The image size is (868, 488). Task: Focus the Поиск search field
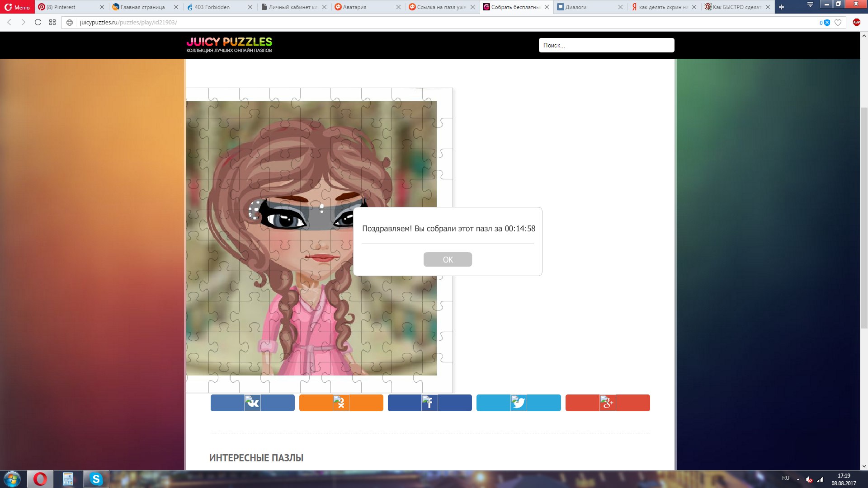click(x=606, y=45)
